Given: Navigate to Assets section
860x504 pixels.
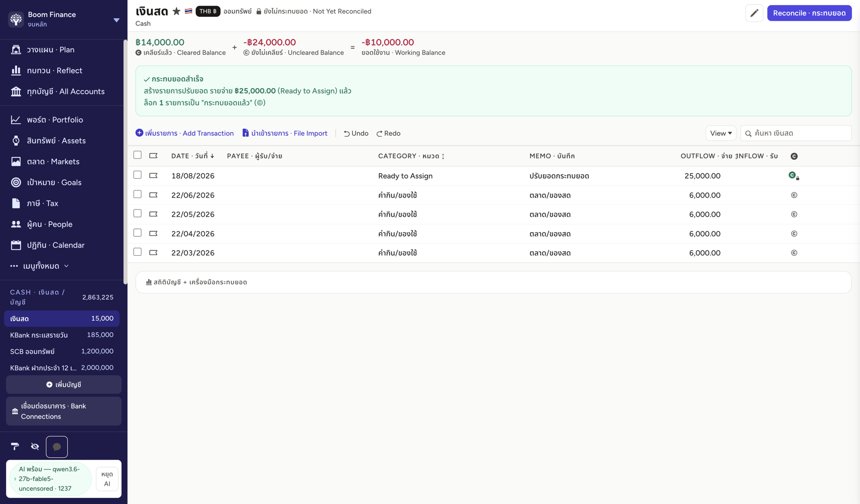Looking at the screenshot, I should pos(62,141).
